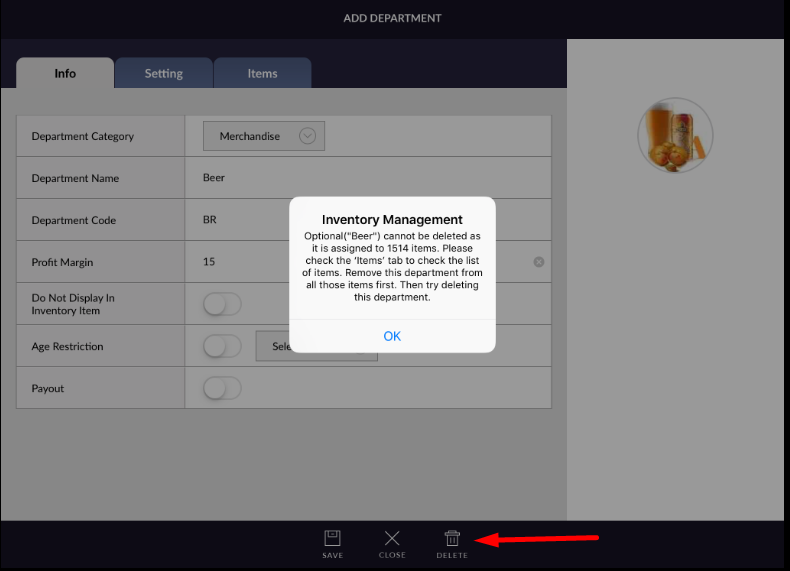
Task: Select the Beer department image thumbnail
Action: (675, 135)
